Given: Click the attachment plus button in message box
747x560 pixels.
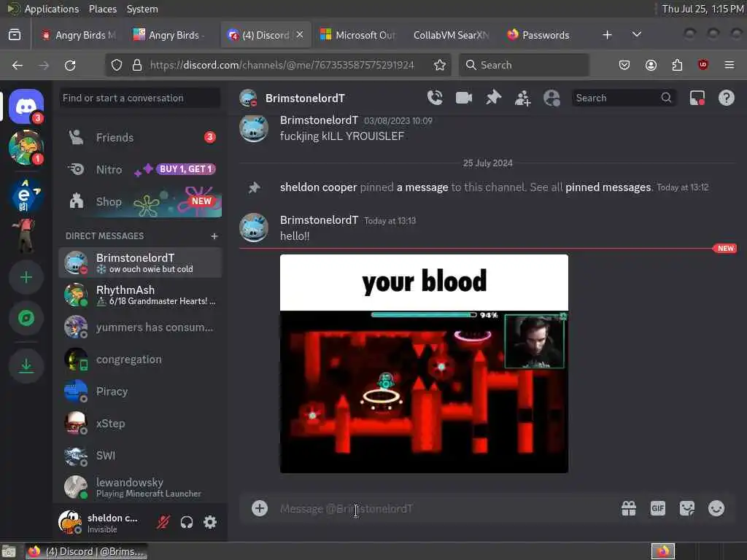Looking at the screenshot, I should (260, 508).
